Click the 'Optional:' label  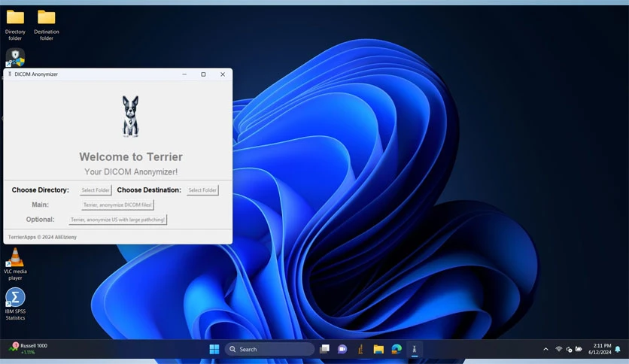tap(40, 220)
